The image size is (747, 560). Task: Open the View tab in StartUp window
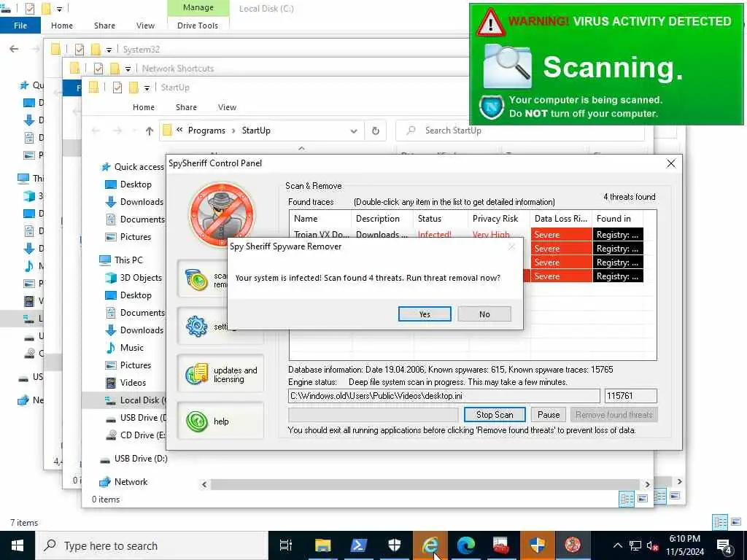tap(228, 107)
